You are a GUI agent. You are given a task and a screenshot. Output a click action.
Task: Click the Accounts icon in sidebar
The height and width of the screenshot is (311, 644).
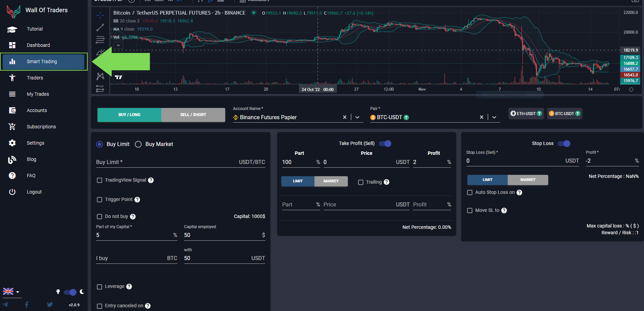point(12,110)
